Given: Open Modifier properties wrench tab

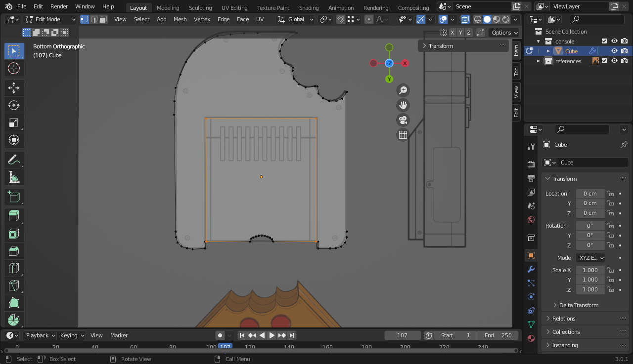Looking at the screenshot, I should (531, 269).
